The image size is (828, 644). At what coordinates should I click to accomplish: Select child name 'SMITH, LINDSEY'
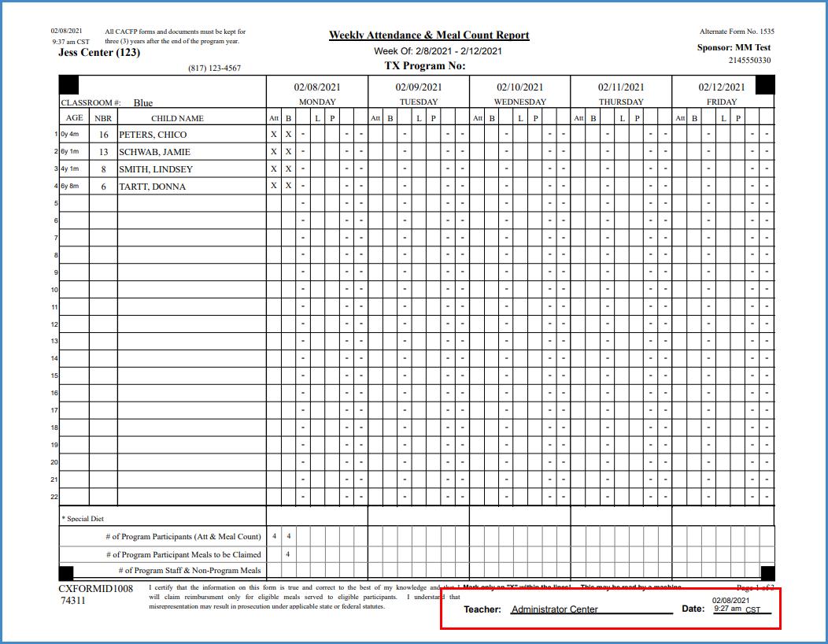[x=156, y=169]
